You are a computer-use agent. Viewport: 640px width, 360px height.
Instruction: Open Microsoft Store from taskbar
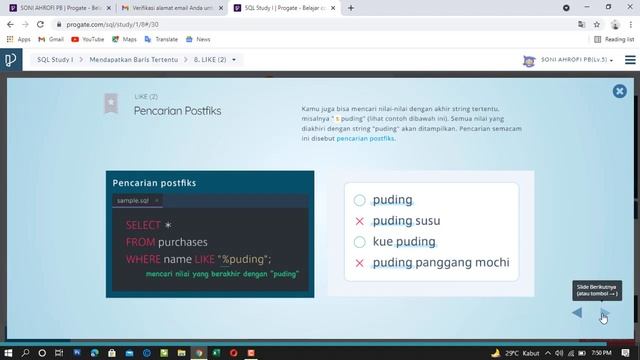point(112,353)
